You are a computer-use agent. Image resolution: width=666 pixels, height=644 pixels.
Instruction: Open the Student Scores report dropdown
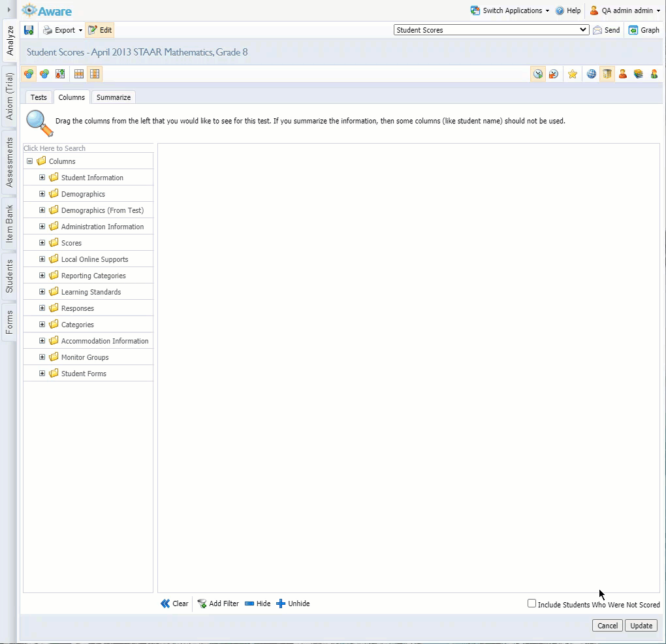pyautogui.click(x=492, y=30)
